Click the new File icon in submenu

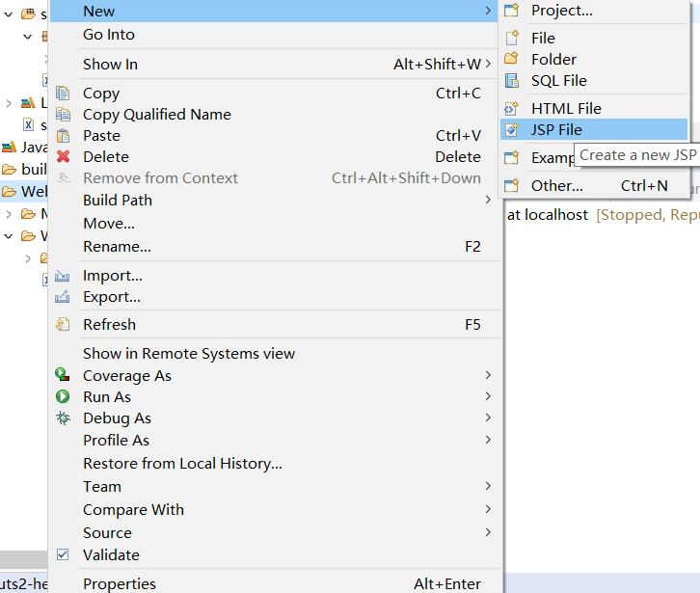click(x=512, y=38)
